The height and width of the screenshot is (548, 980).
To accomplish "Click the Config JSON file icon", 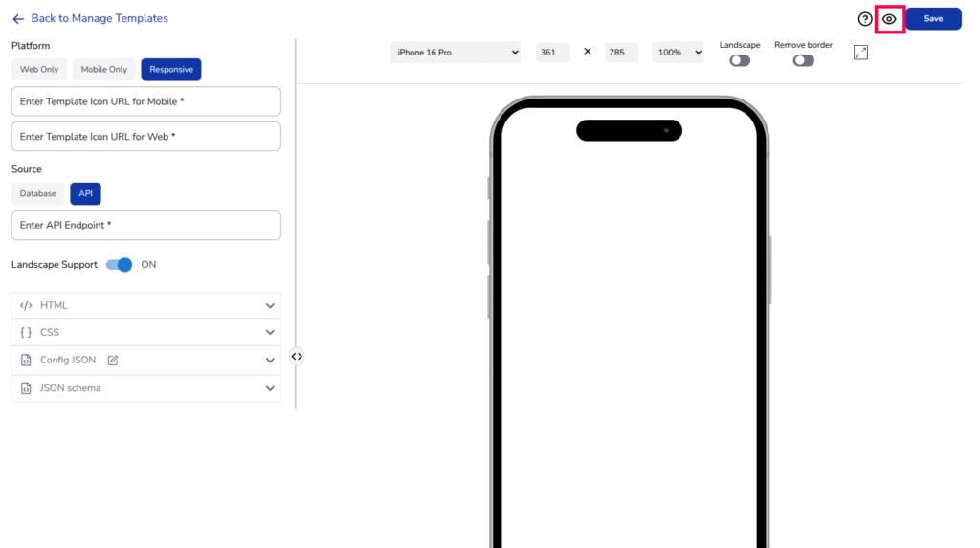I will (x=26, y=360).
